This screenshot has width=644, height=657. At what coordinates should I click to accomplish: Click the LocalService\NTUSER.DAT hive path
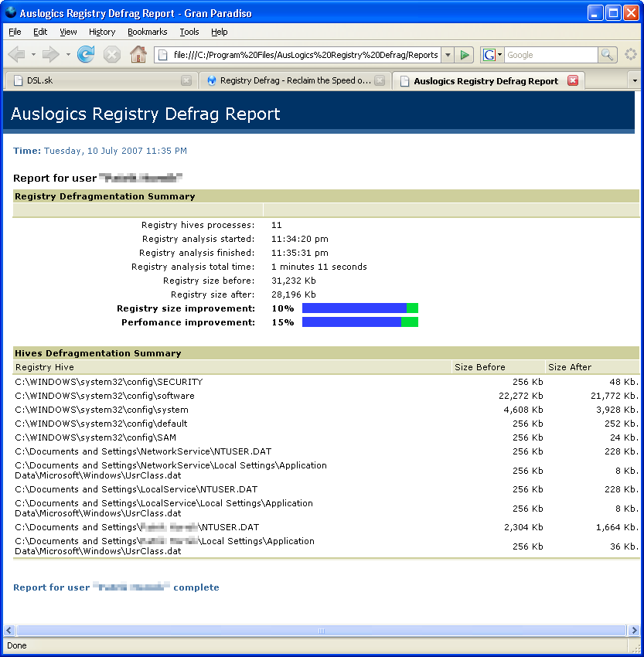tap(136, 489)
